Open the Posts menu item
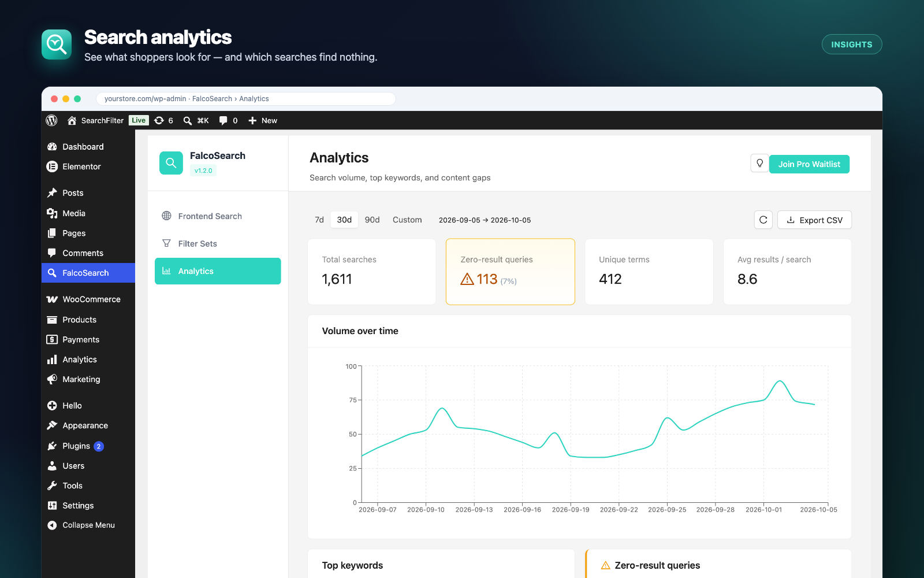The height and width of the screenshot is (578, 924). [88, 193]
